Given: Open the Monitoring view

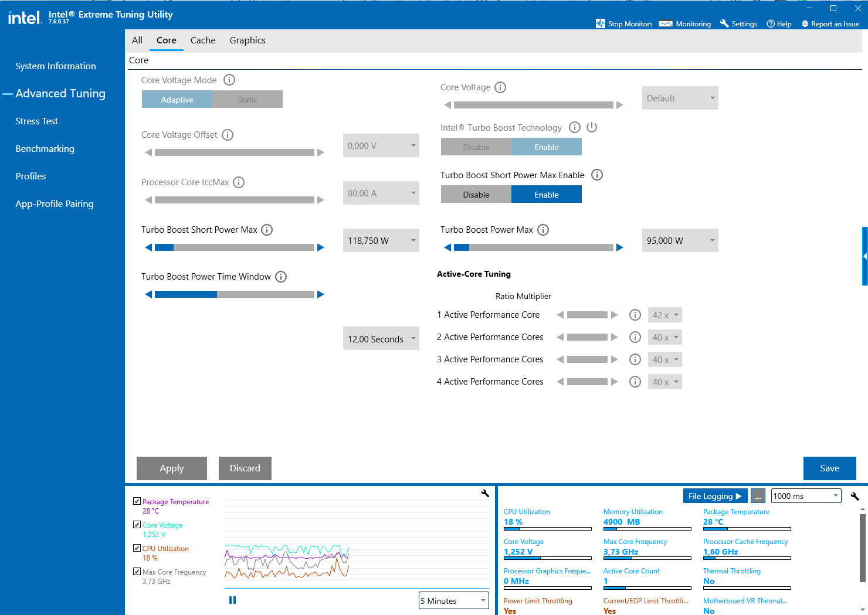Looking at the screenshot, I should point(685,23).
